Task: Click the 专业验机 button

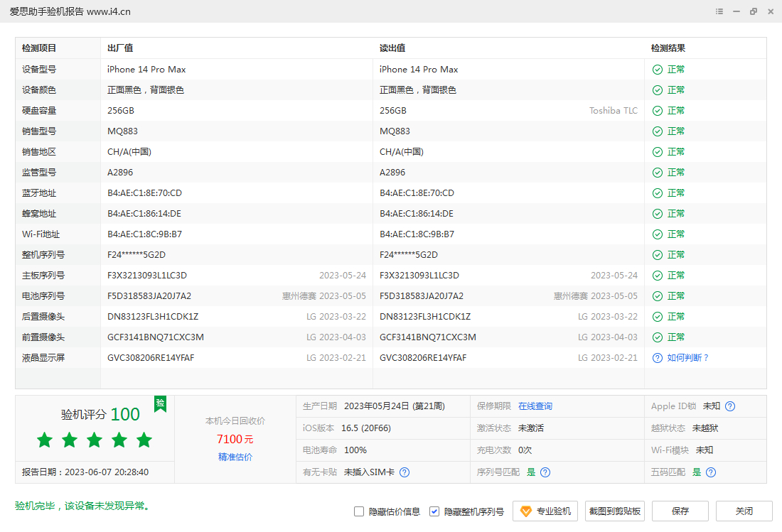Action: pyautogui.click(x=545, y=511)
